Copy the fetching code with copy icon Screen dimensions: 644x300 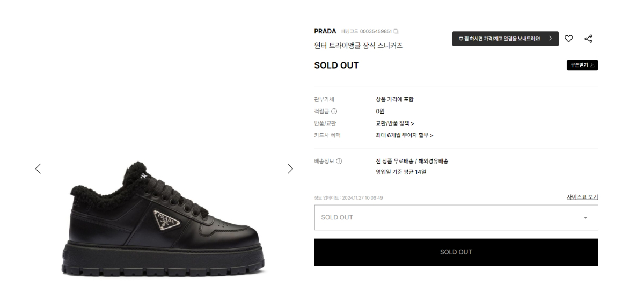point(396,31)
